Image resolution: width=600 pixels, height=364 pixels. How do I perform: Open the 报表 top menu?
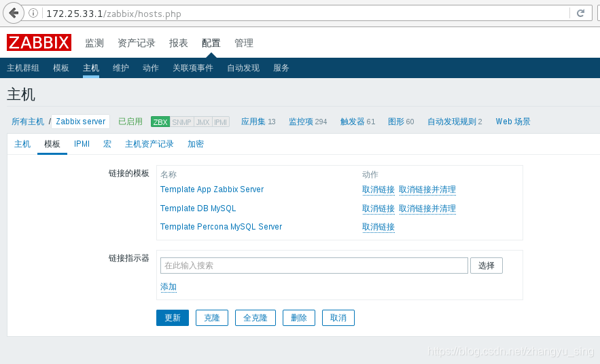(178, 43)
